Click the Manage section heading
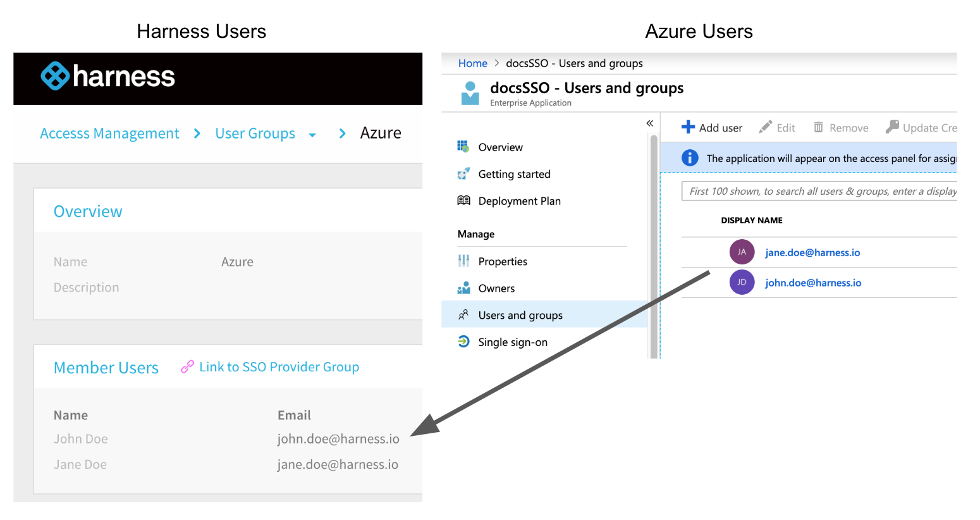 (x=476, y=234)
